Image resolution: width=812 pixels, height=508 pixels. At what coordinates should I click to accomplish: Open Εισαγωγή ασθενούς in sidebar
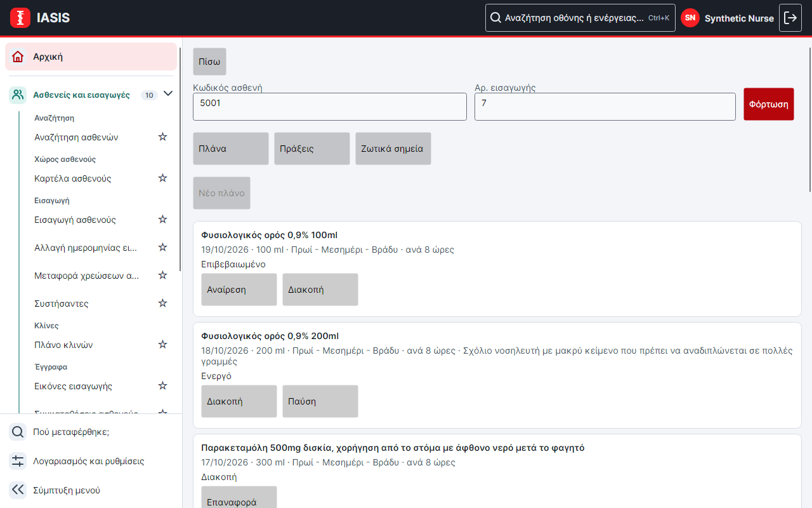point(75,220)
